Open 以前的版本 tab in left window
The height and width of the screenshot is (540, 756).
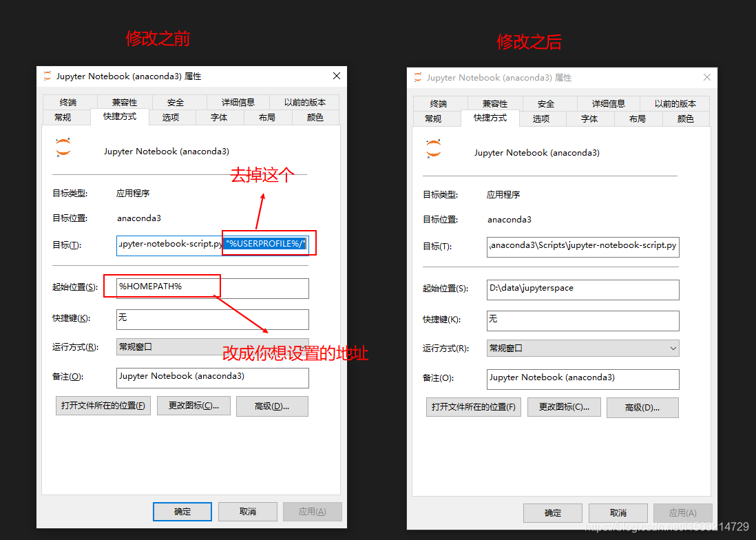(305, 102)
